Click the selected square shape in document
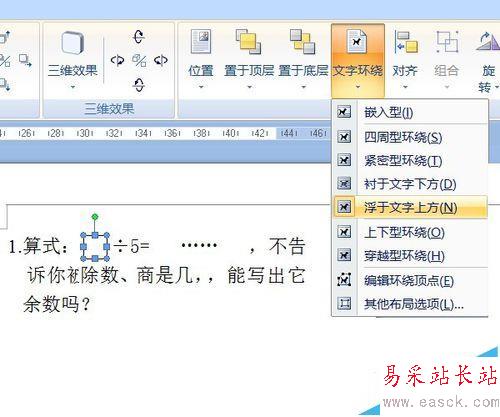 [95, 247]
